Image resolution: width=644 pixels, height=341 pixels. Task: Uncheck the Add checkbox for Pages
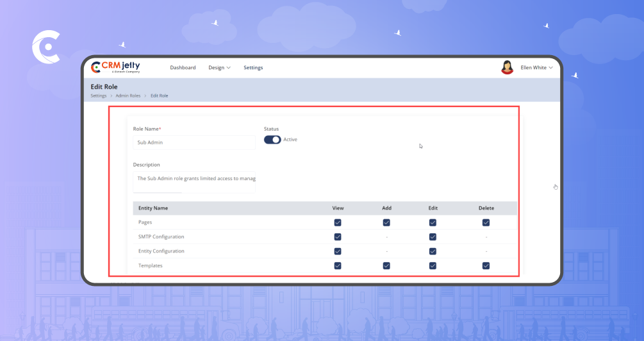pyautogui.click(x=386, y=222)
